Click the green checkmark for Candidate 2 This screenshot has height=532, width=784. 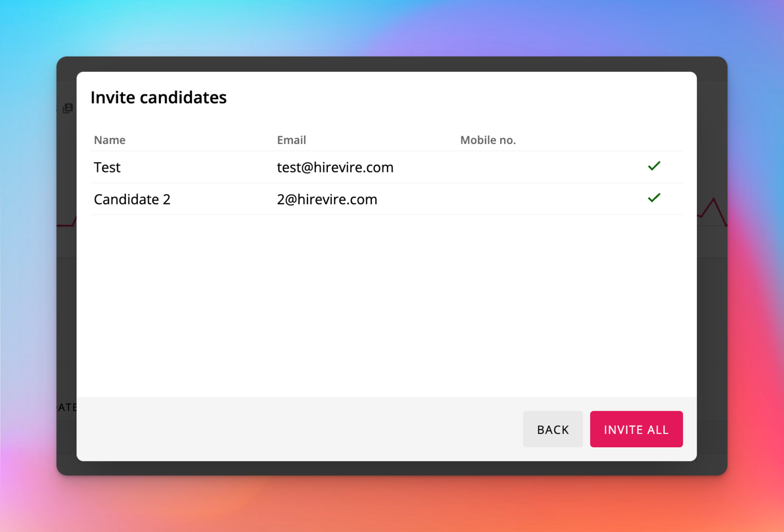654,198
